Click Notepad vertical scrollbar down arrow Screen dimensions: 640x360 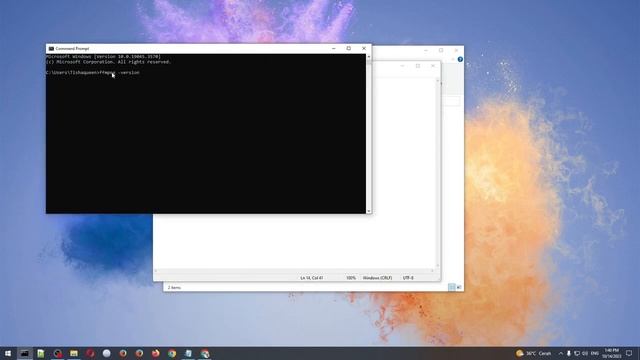click(x=438, y=266)
